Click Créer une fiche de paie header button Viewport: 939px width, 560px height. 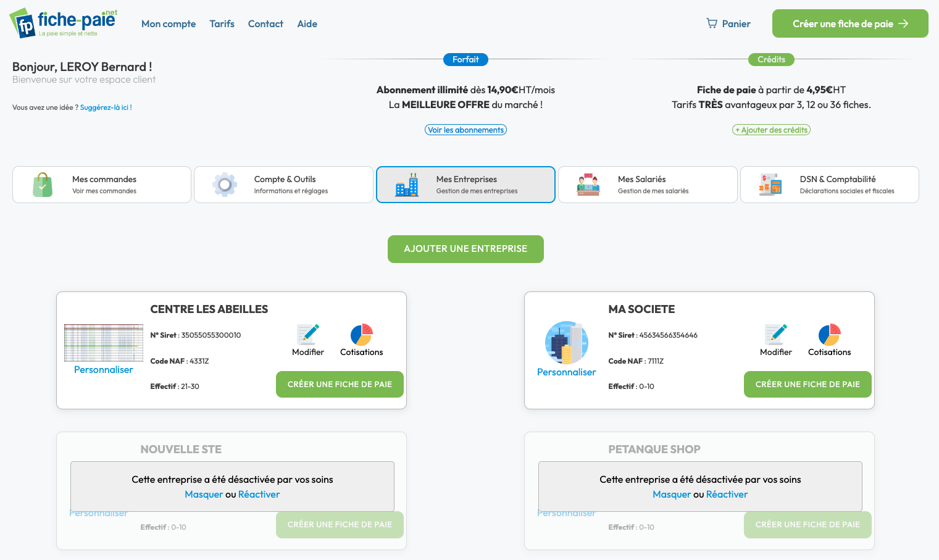coord(850,23)
